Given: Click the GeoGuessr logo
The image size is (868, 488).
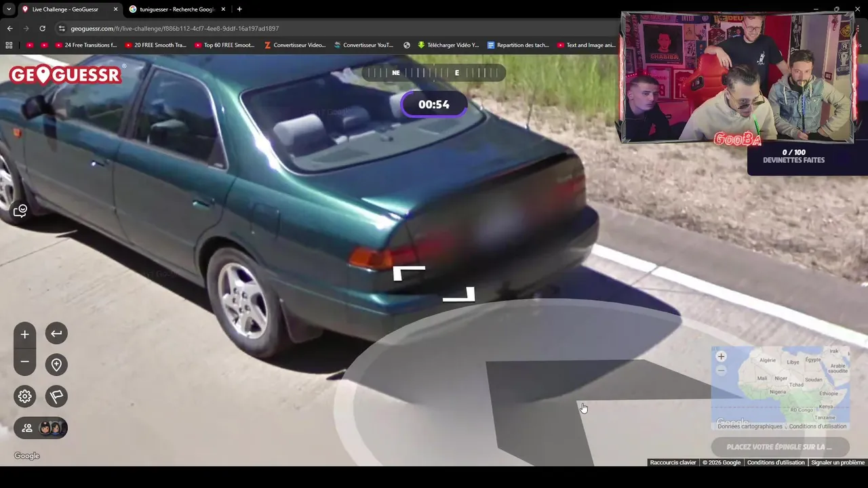Looking at the screenshot, I should pyautogui.click(x=66, y=75).
